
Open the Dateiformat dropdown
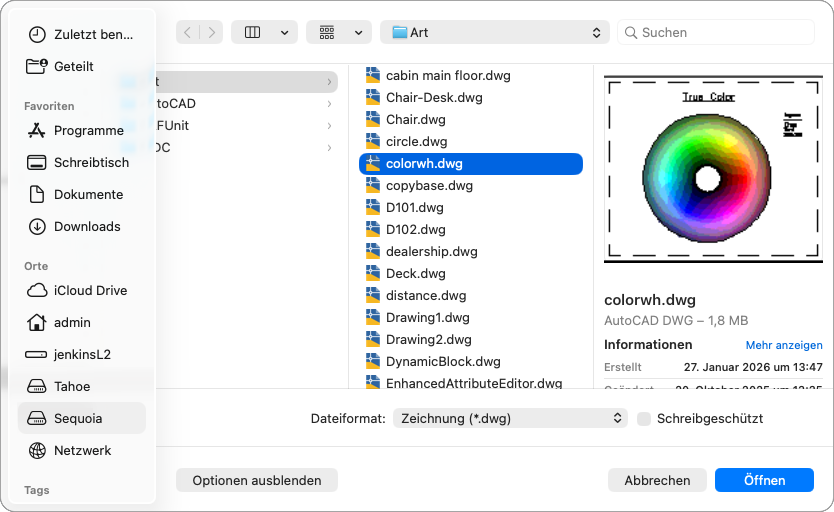click(510, 418)
